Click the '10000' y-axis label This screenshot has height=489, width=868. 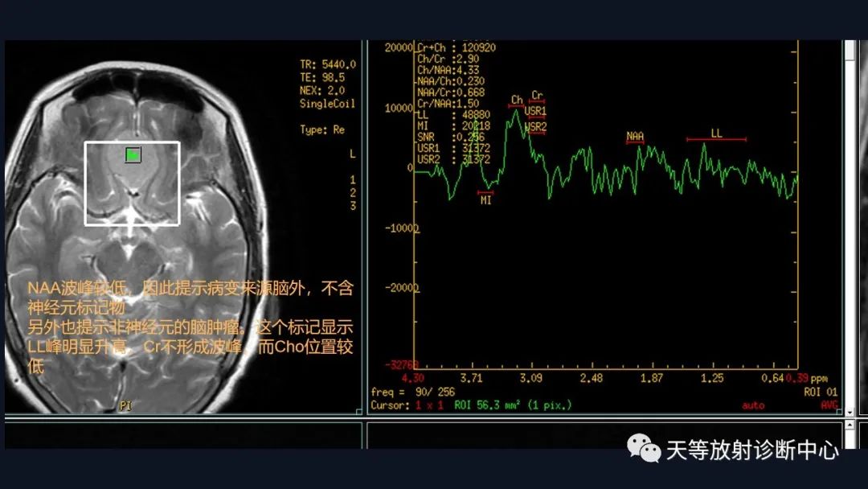point(399,108)
